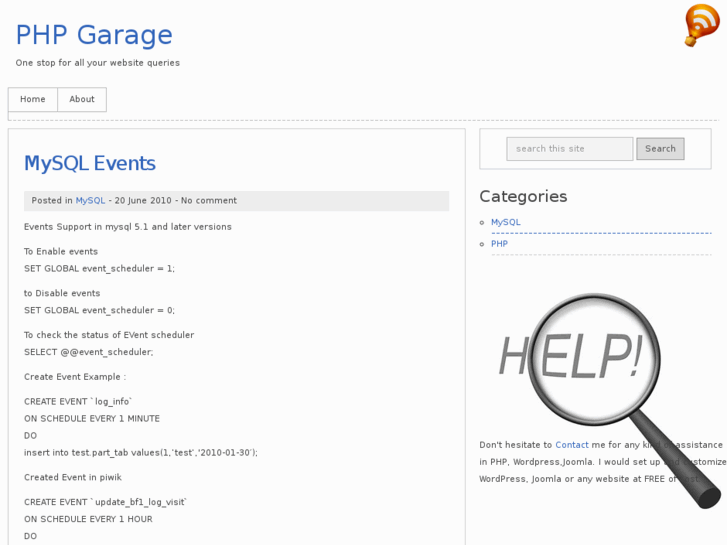Viewport: 727px width, 545px height.
Task: Click the Categories sidebar heading
Action: pyautogui.click(x=523, y=197)
